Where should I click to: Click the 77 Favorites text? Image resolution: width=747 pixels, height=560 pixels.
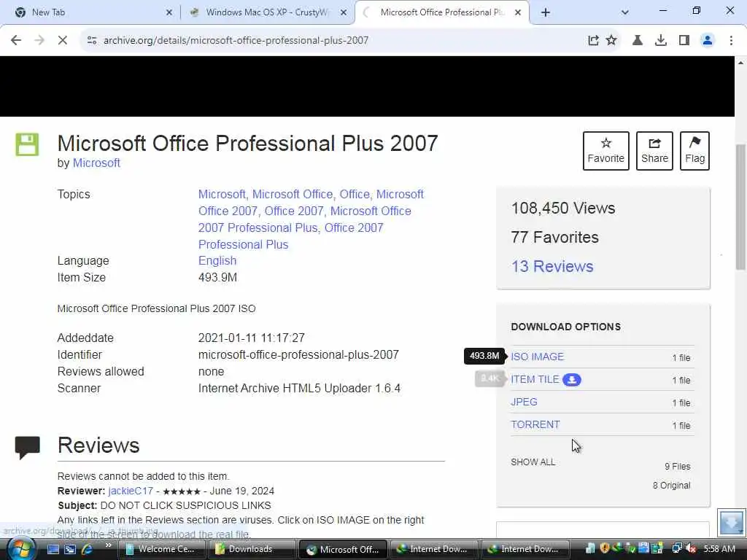tap(554, 237)
